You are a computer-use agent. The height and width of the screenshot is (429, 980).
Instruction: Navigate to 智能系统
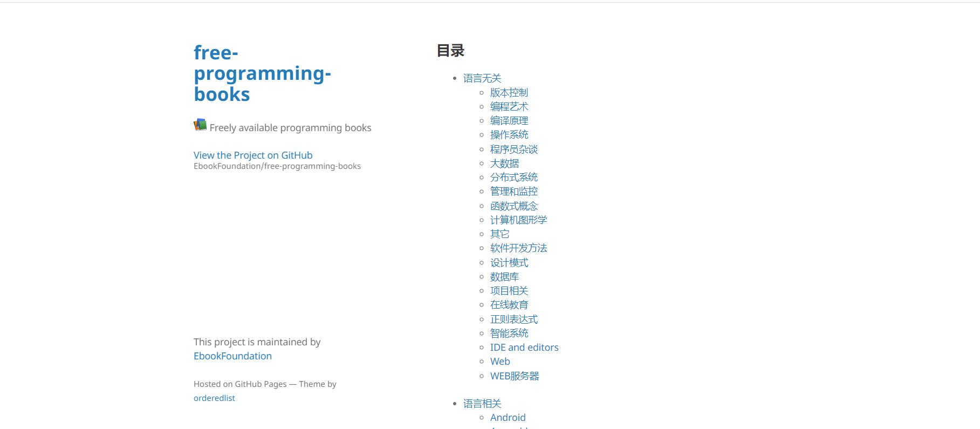coord(509,333)
